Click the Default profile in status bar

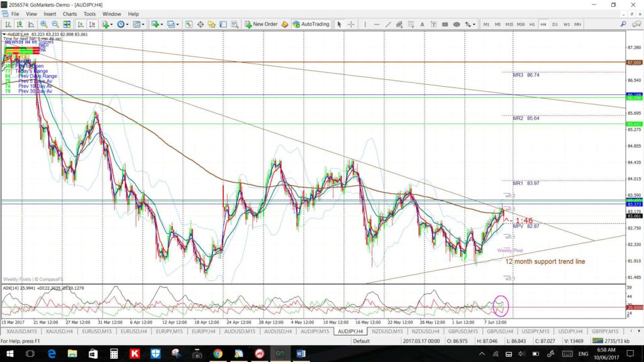click(361, 341)
